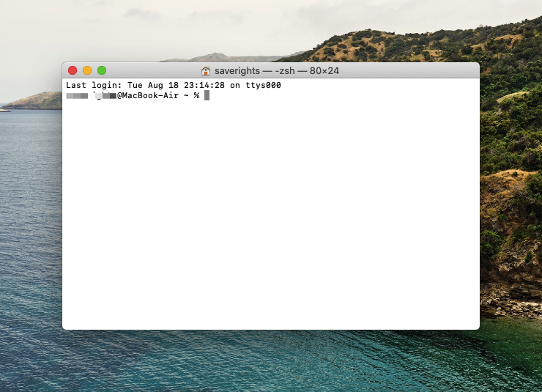Viewport: 542px width, 392px height.
Task: Click the "80×24" size in title
Action: [x=323, y=71]
